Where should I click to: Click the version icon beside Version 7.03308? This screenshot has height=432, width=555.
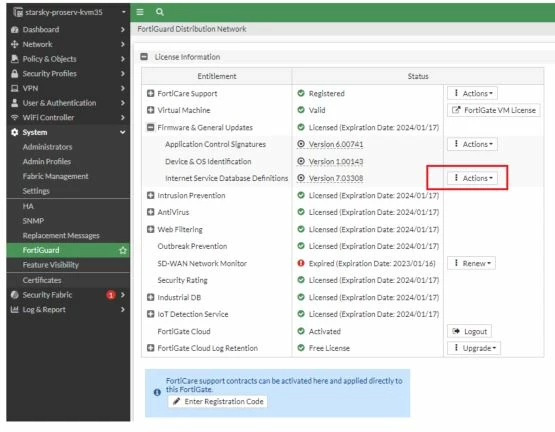tap(301, 178)
